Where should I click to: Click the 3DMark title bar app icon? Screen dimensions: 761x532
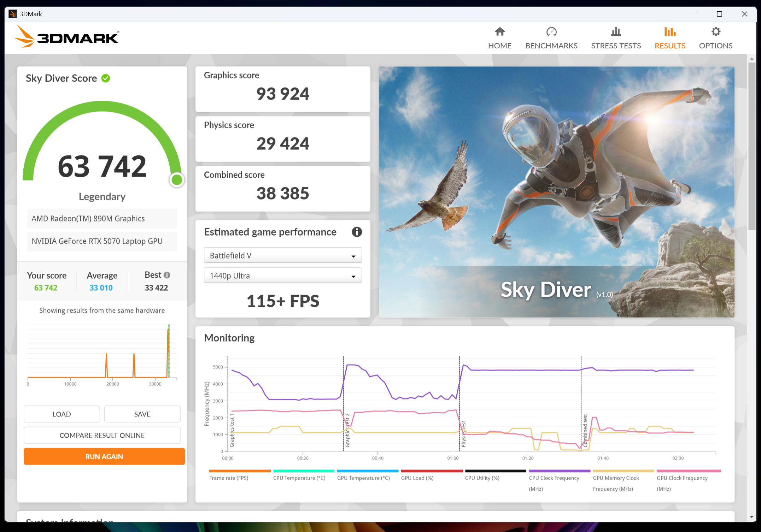12,14
